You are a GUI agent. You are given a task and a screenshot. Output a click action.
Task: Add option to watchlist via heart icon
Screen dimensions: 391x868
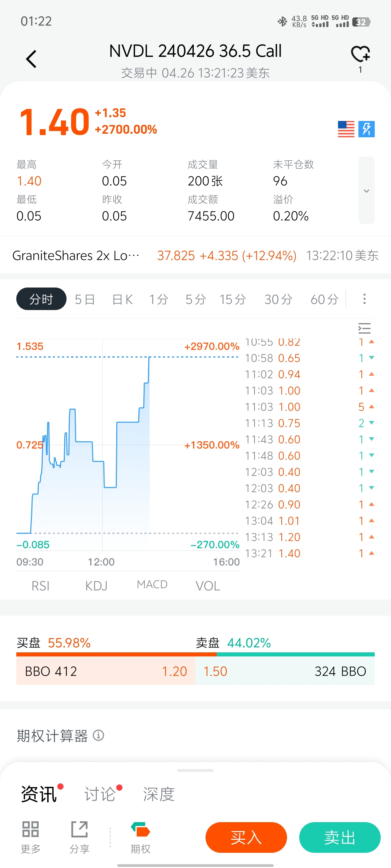click(360, 54)
